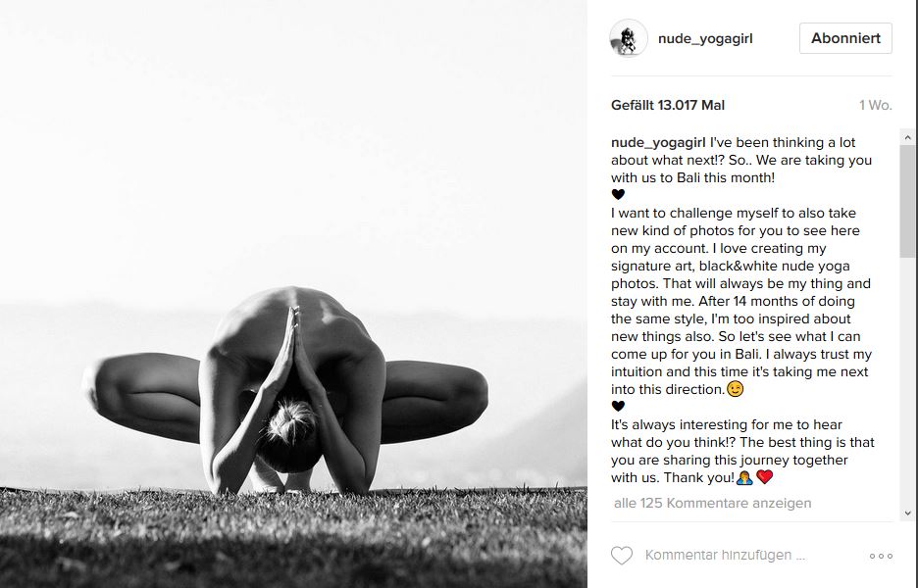Image resolution: width=918 pixels, height=588 pixels.
Task: Click the red heart emoji in caption
Action: click(x=765, y=477)
